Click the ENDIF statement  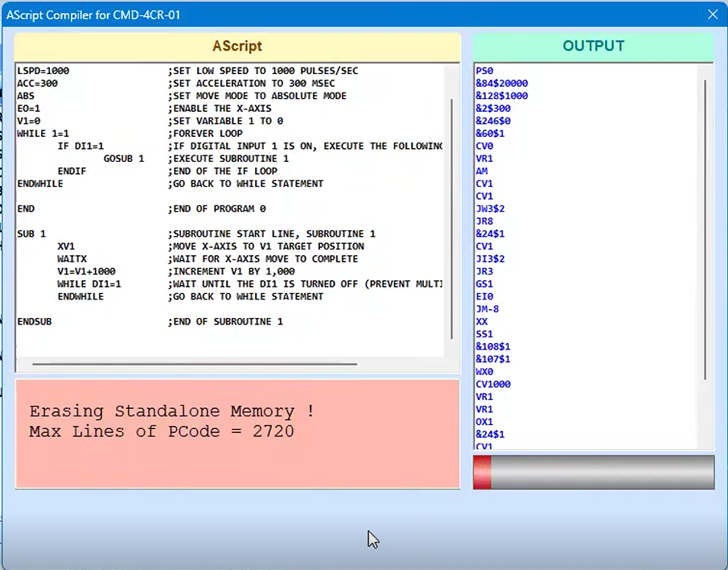pyautogui.click(x=72, y=171)
